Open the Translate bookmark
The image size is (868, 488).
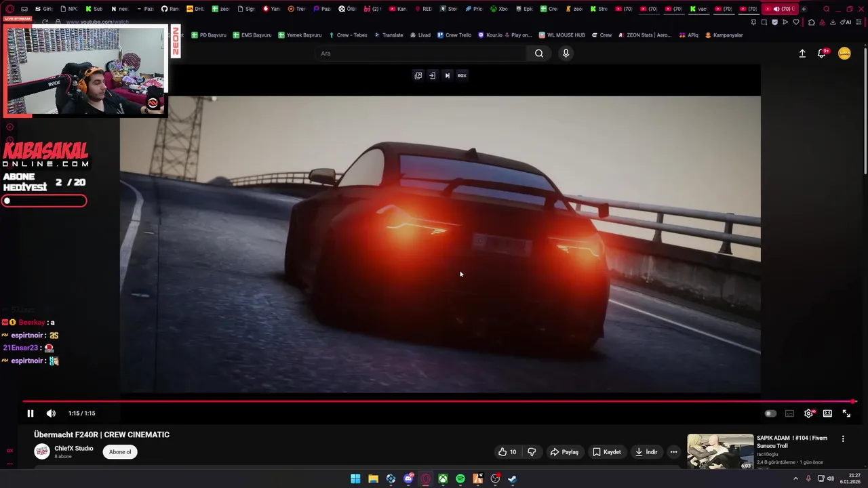click(x=389, y=35)
